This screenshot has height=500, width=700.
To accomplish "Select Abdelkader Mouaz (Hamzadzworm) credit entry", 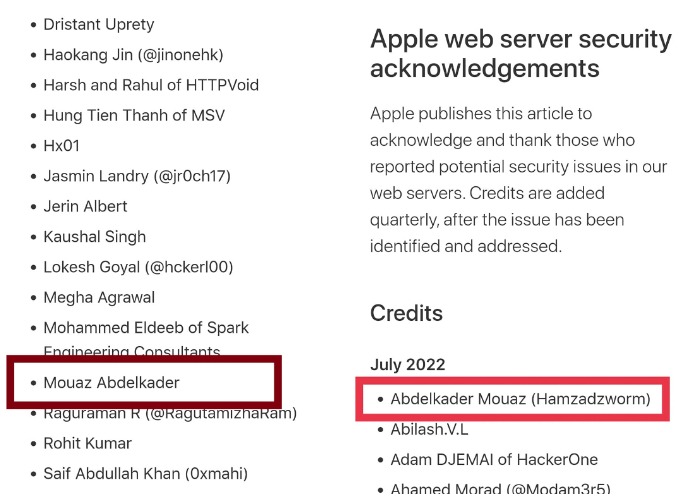I will tap(520, 399).
